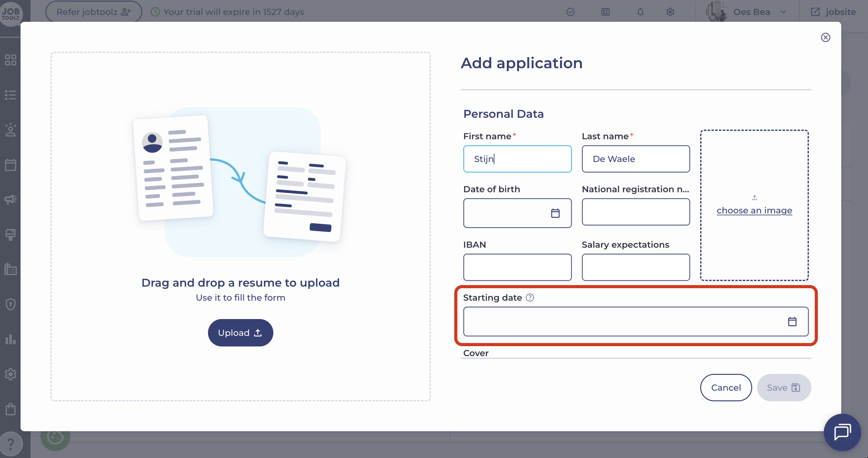The image size is (868, 458).
Task: Focus the Date of birth field
Action: 517,213
